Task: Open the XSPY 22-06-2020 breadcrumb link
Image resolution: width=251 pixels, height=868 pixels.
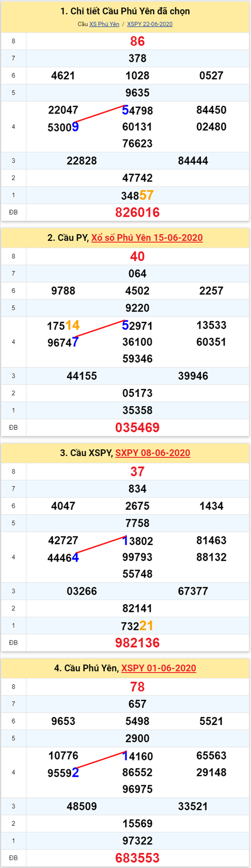Action: (x=150, y=24)
